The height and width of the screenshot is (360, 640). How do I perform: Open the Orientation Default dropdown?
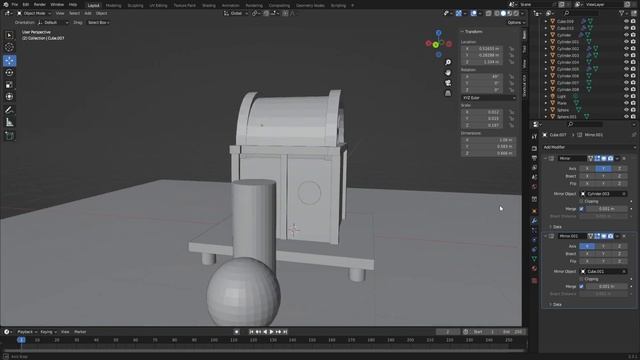[x=53, y=23]
